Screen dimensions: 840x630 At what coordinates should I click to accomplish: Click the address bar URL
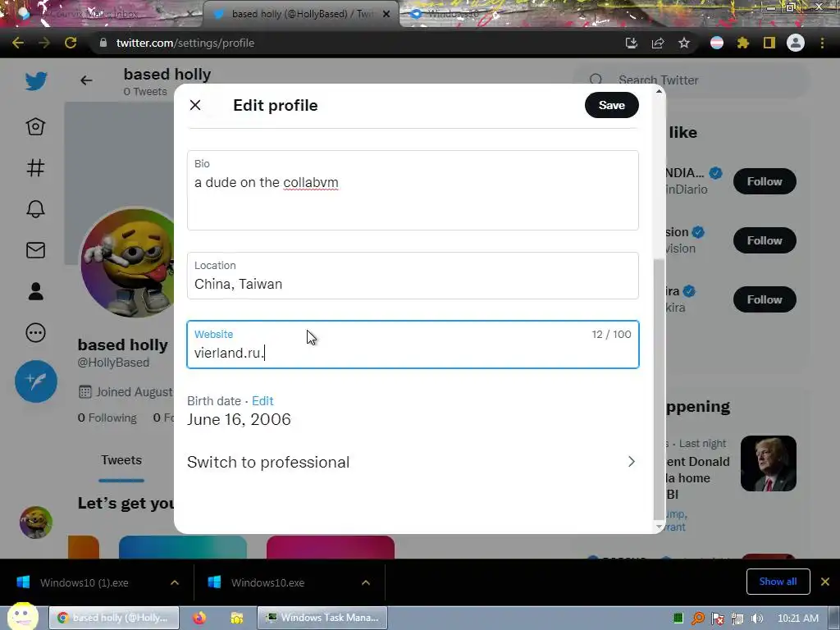pos(185,43)
